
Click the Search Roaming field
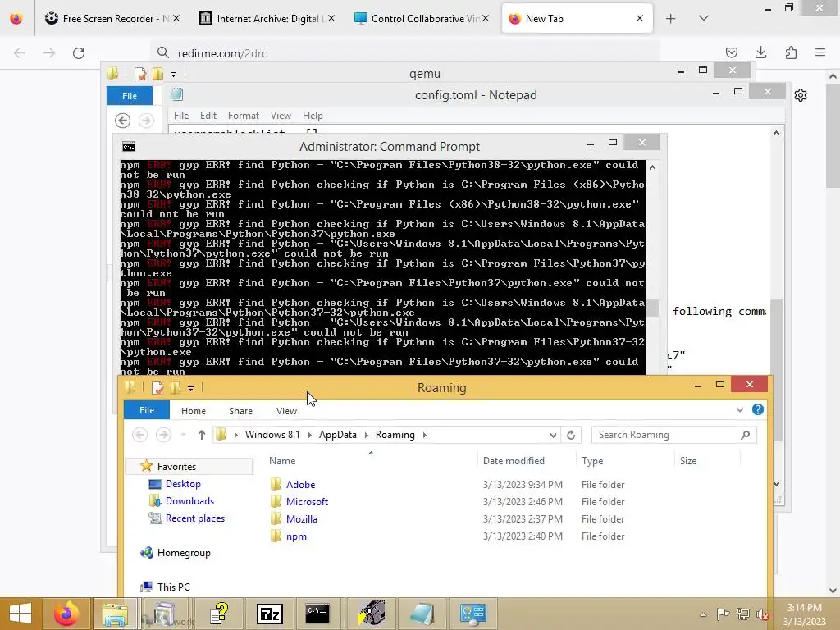click(x=674, y=435)
